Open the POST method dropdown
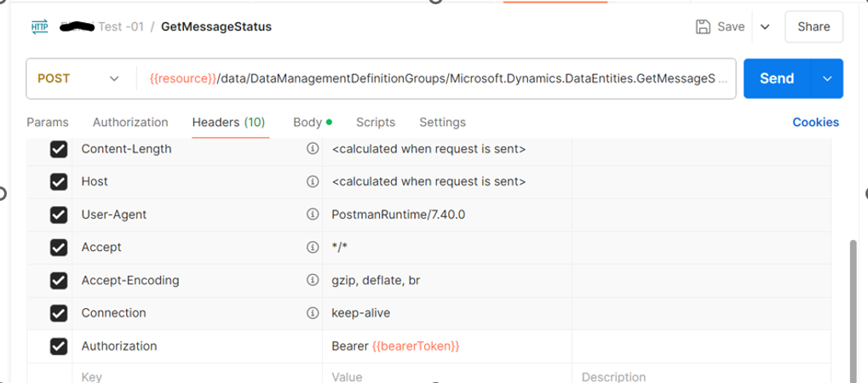This screenshot has height=383, width=868. (78, 78)
